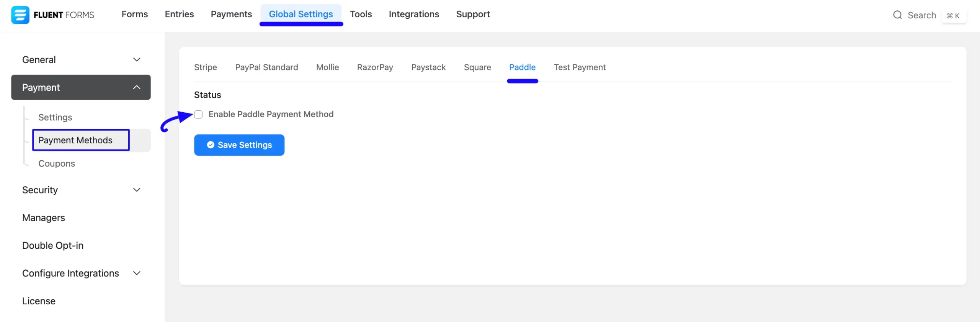Open the Entries menu
The width and height of the screenshot is (980, 322).
pos(179,14)
